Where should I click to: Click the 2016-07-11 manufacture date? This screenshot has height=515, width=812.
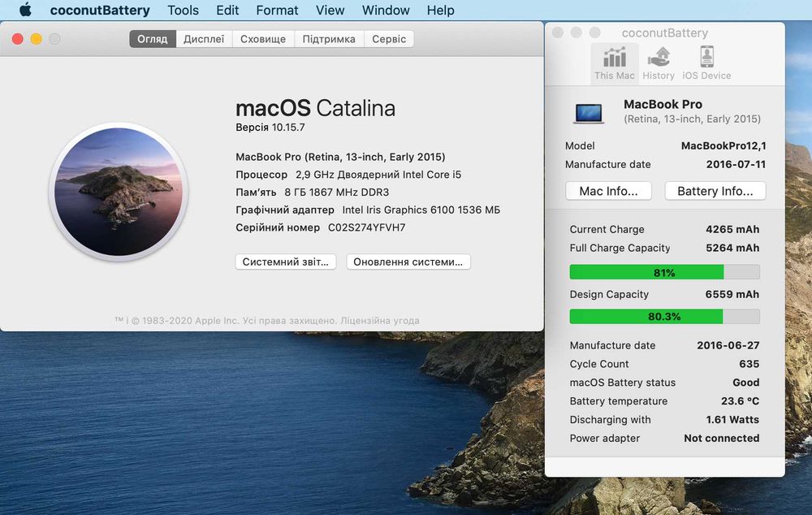click(x=736, y=165)
